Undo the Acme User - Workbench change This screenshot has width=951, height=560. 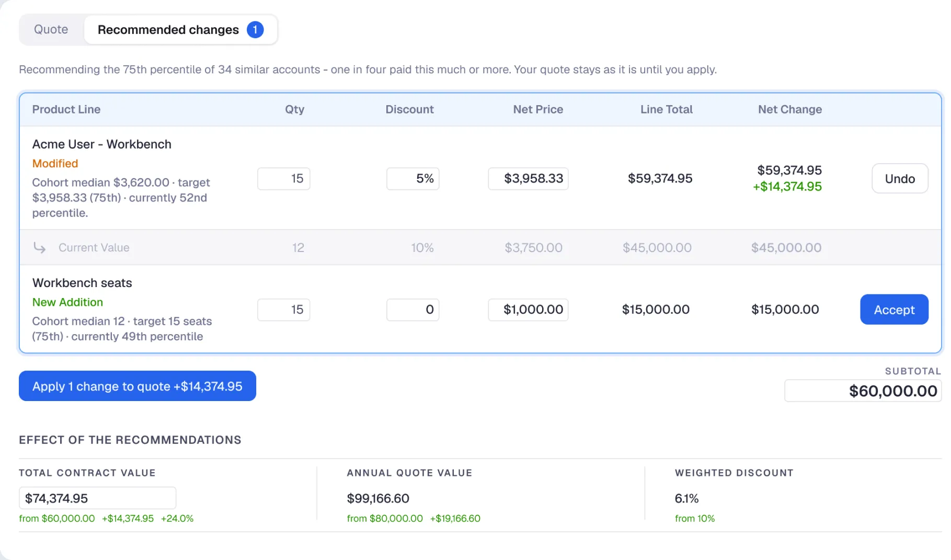tap(900, 179)
